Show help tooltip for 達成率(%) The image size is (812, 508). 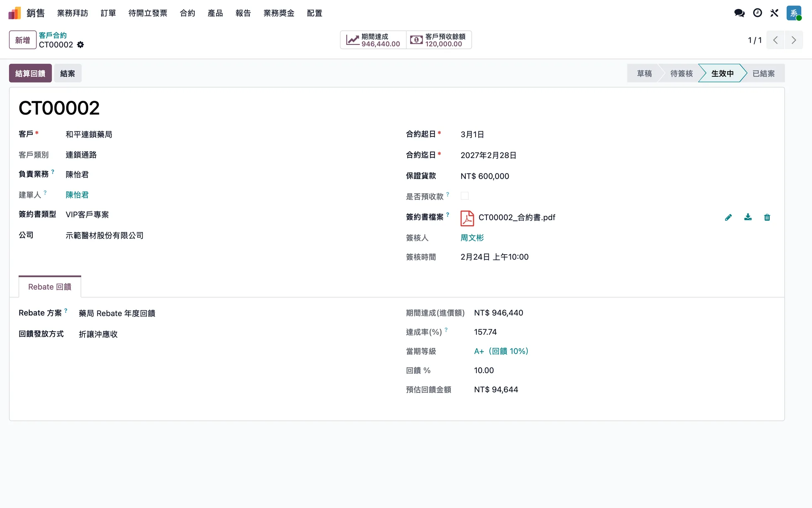(446, 330)
